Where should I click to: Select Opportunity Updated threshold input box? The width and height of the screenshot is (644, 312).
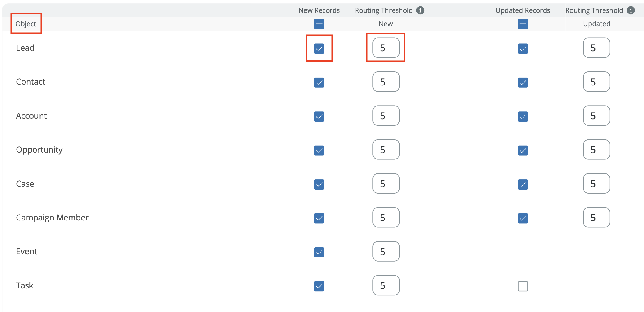click(x=596, y=150)
